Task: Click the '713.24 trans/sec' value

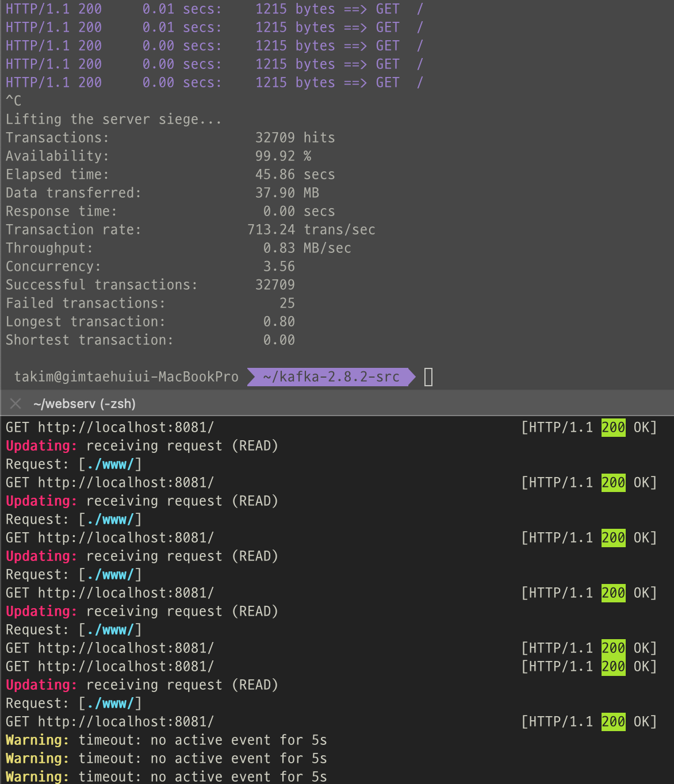Action: click(311, 230)
